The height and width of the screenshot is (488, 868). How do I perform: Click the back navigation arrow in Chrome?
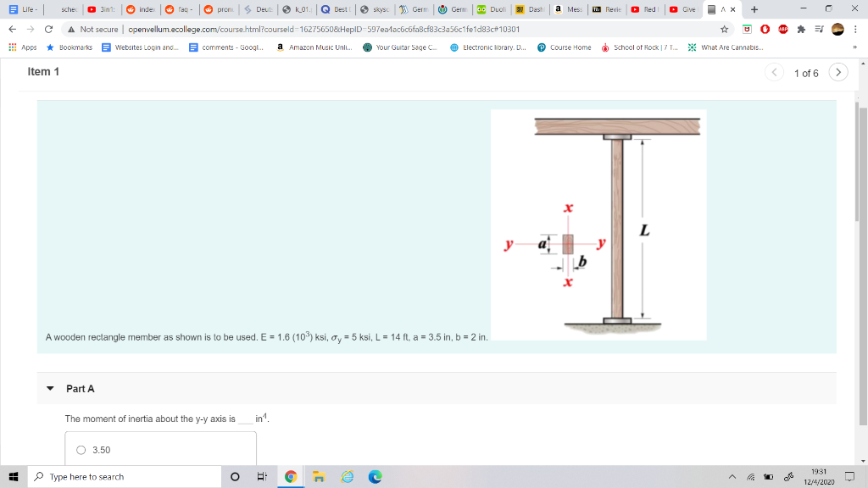click(10, 27)
